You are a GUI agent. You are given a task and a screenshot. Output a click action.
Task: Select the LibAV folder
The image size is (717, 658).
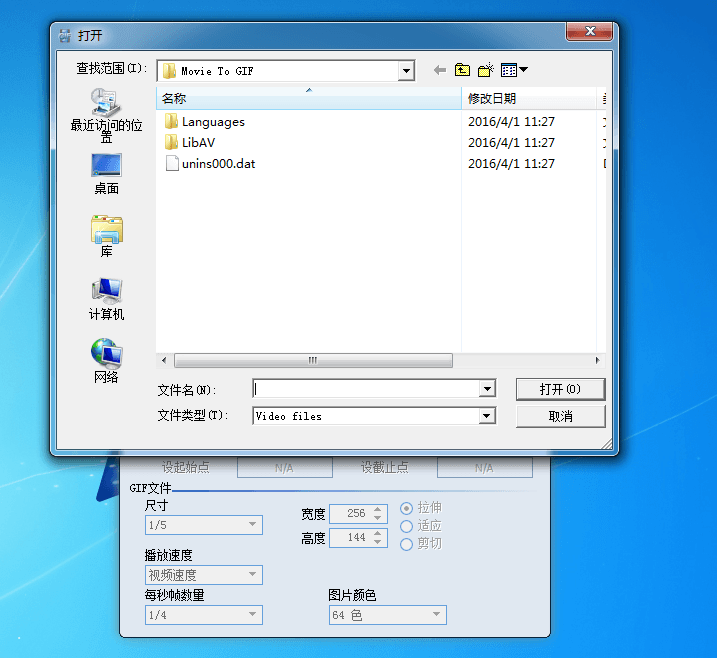coord(198,142)
